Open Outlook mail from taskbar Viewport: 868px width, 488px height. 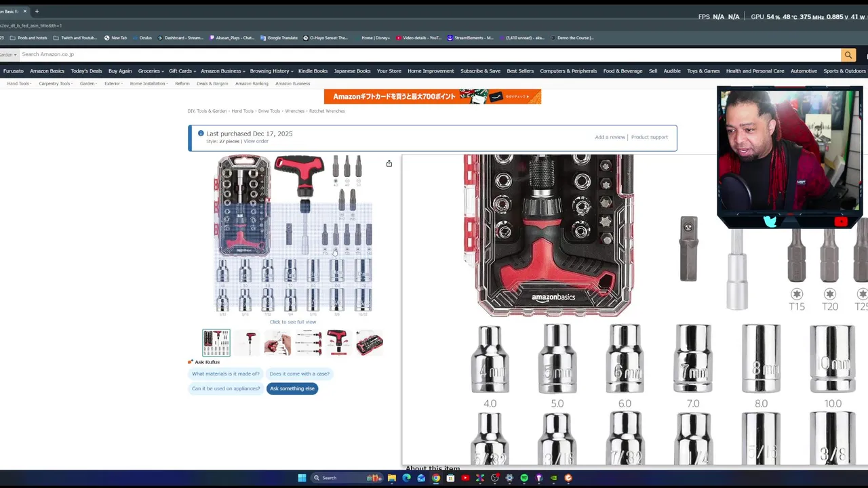click(x=421, y=478)
